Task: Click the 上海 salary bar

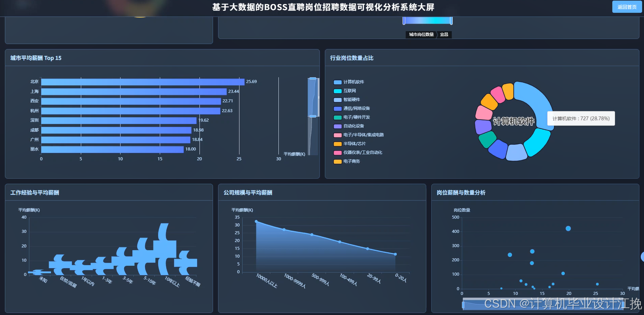Action: [134, 92]
